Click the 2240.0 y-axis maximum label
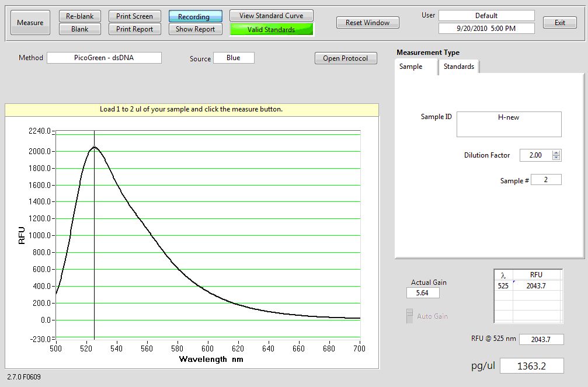The width and height of the screenshot is (588, 387). (39, 131)
